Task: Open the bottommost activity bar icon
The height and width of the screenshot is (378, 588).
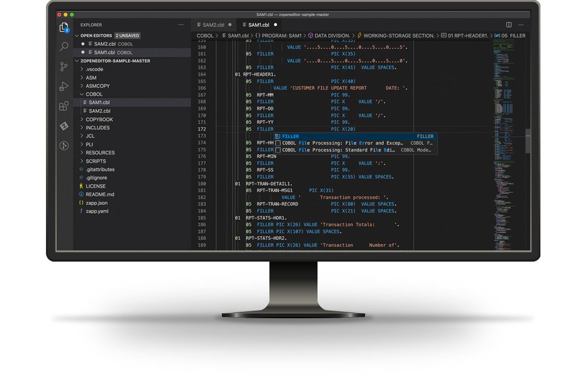Action: [x=64, y=145]
